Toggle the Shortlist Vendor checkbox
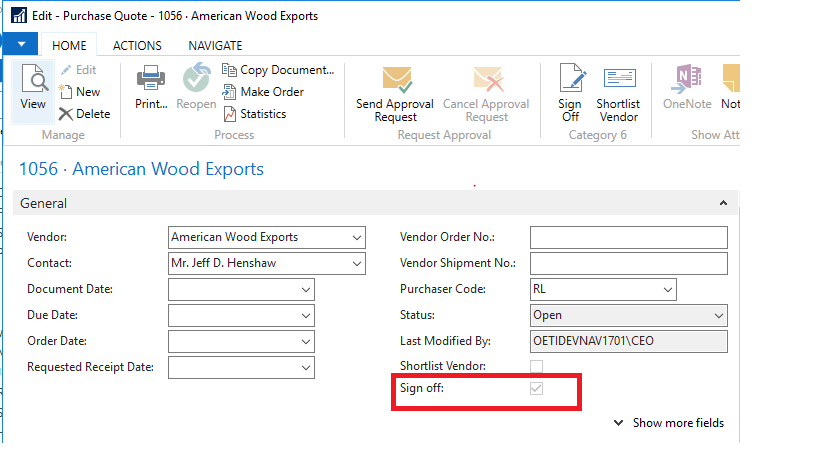Image resolution: width=819 pixels, height=460 pixels. 536,366
